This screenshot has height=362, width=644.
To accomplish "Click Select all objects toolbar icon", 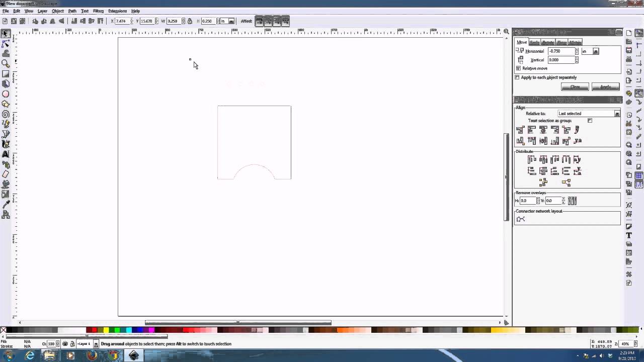I will [5, 21].
